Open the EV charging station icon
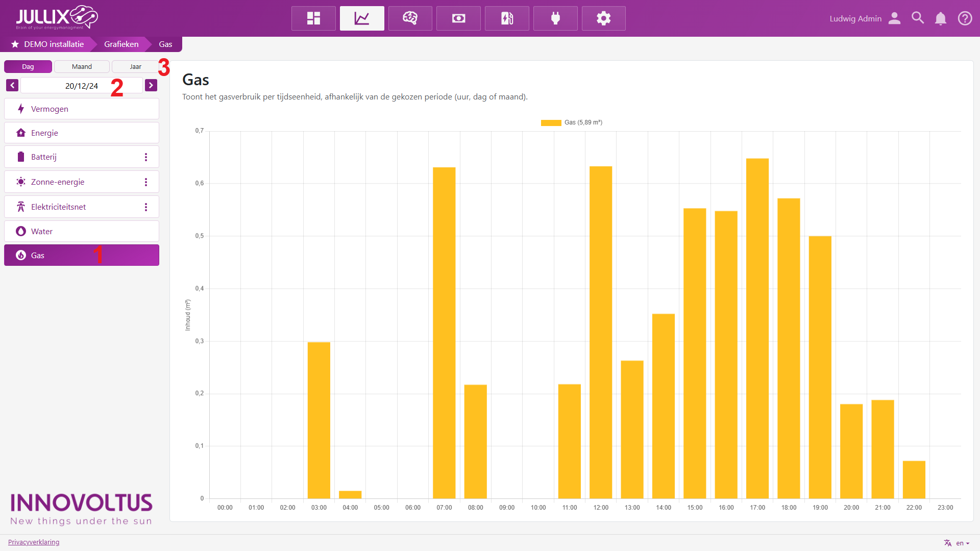Viewport: 980px width, 551px height. point(507,18)
